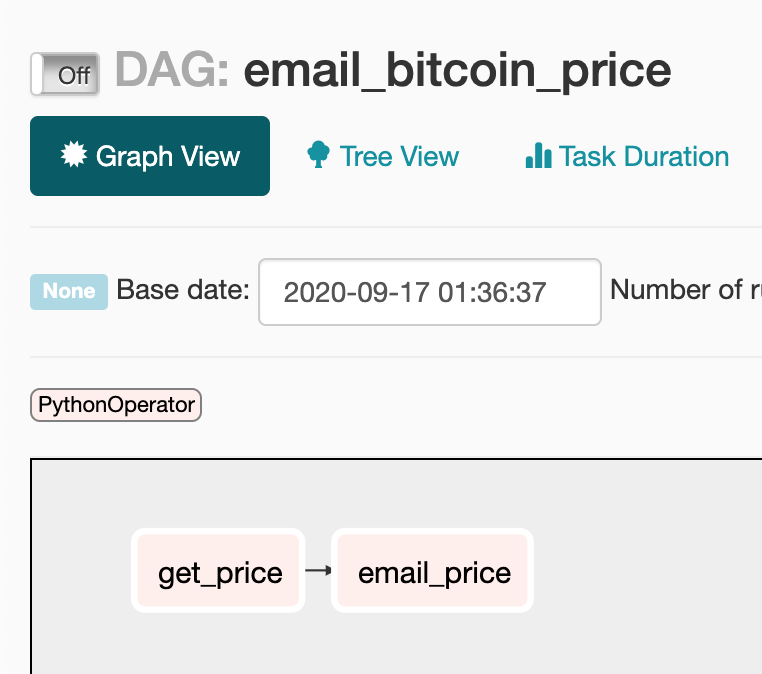Open the Task Duration link
The width and height of the screenshot is (762, 674).
[627, 156]
